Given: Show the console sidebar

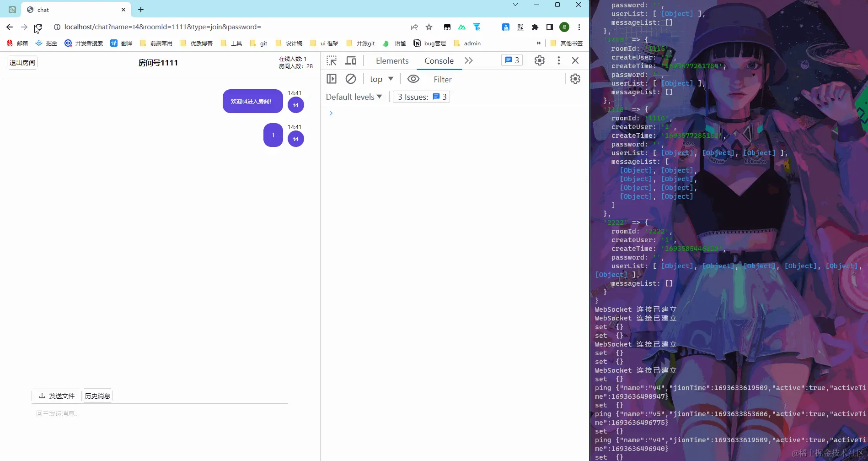Looking at the screenshot, I should (x=332, y=79).
